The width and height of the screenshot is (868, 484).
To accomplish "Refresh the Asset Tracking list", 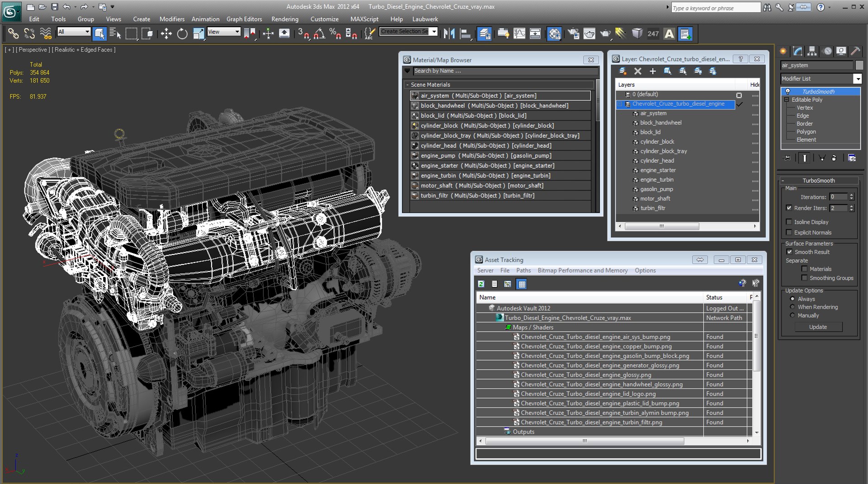I will [x=481, y=284].
